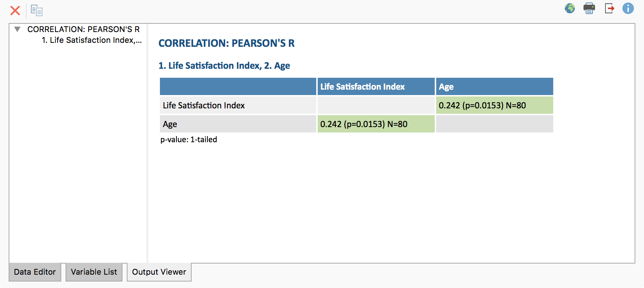Screen dimensions: 644x288
Task: Click the 'p-value: 1-tailed' footnote
Action: point(189,140)
